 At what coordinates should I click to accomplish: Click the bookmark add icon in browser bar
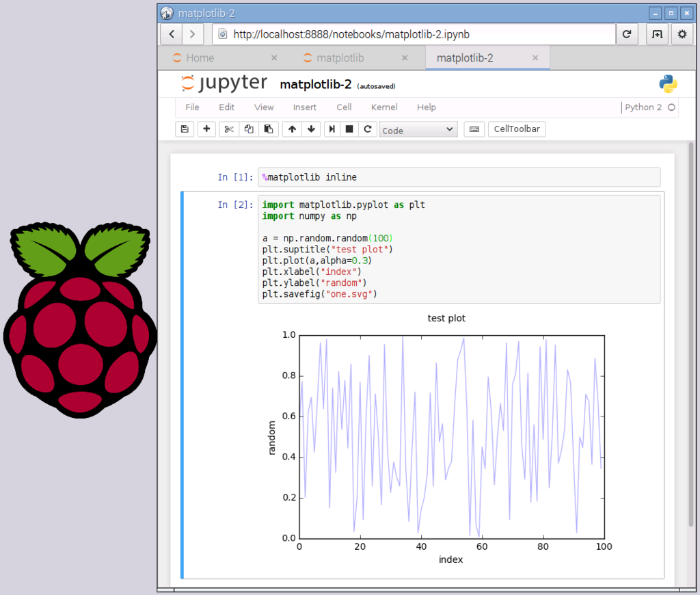[657, 34]
